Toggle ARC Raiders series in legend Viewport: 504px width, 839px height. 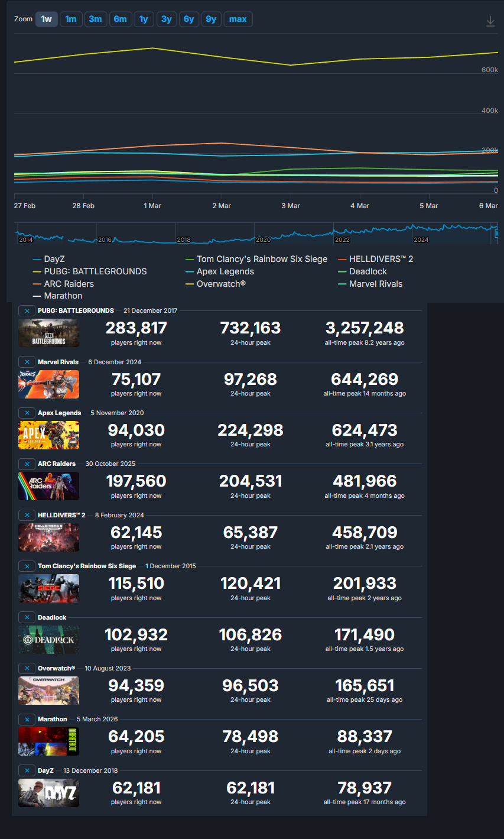(63, 284)
